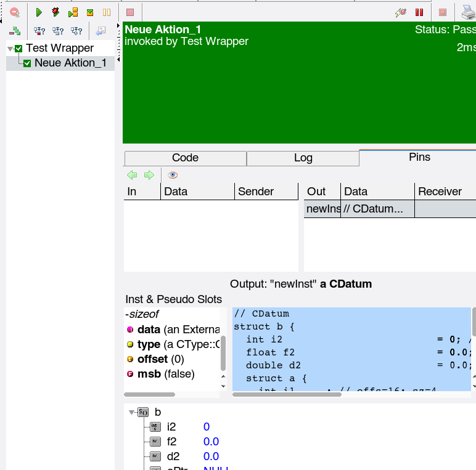The image size is (476, 470).
Task: Click the slots list down scroll arrow
Action: click(223, 386)
